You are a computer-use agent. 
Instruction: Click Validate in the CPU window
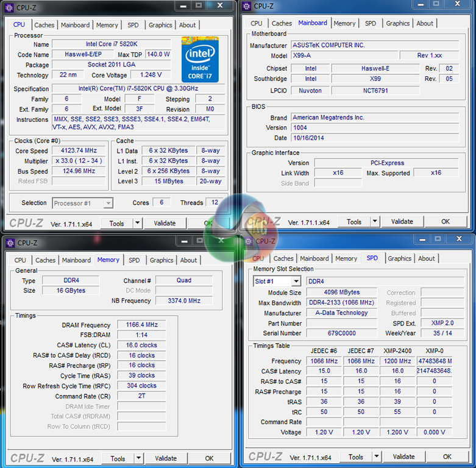click(x=165, y=224)
